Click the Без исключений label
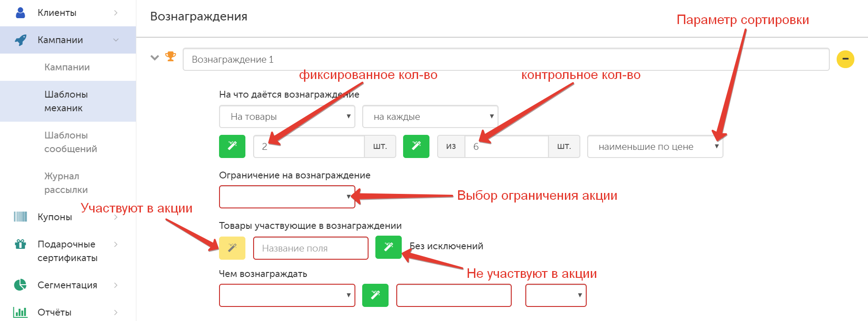Viewport: 868px width, 321px height. point(446,246)
